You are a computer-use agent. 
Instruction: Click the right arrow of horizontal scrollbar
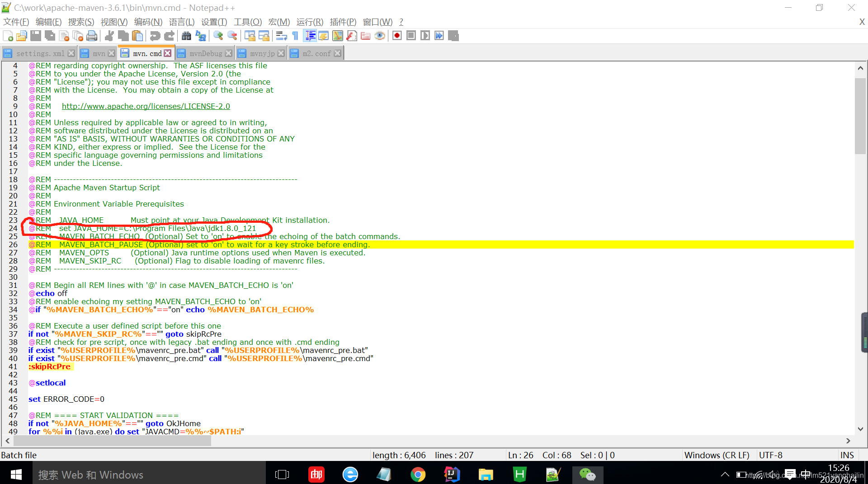coord(849,441)
